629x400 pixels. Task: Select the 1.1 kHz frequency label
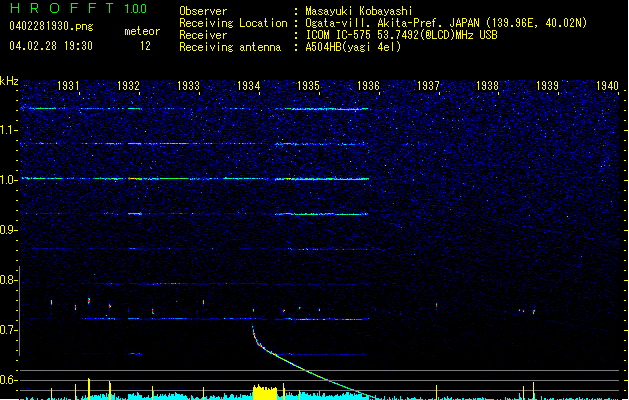tap(9, 130)
